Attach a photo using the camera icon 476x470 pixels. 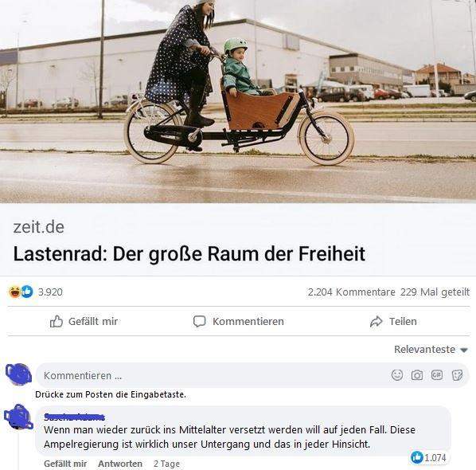pyautogui.click(x=417, y=375)
